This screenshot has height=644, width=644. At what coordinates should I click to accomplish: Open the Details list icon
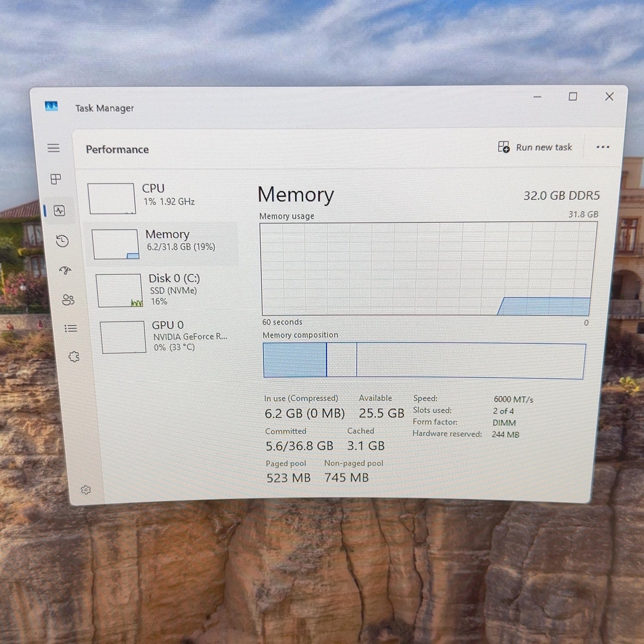pyautogui.click(x=71, y=328)
